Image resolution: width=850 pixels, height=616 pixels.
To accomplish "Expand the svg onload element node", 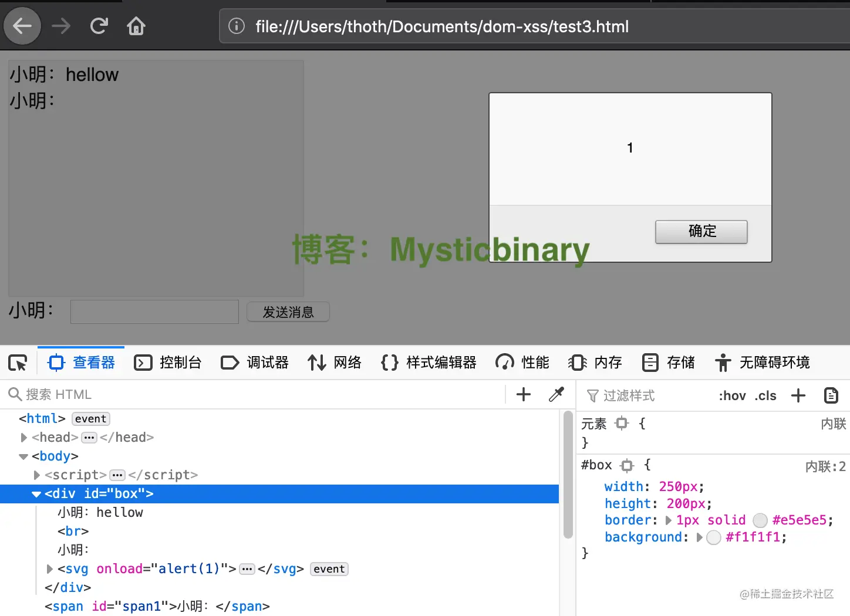I will coord(49,568).
